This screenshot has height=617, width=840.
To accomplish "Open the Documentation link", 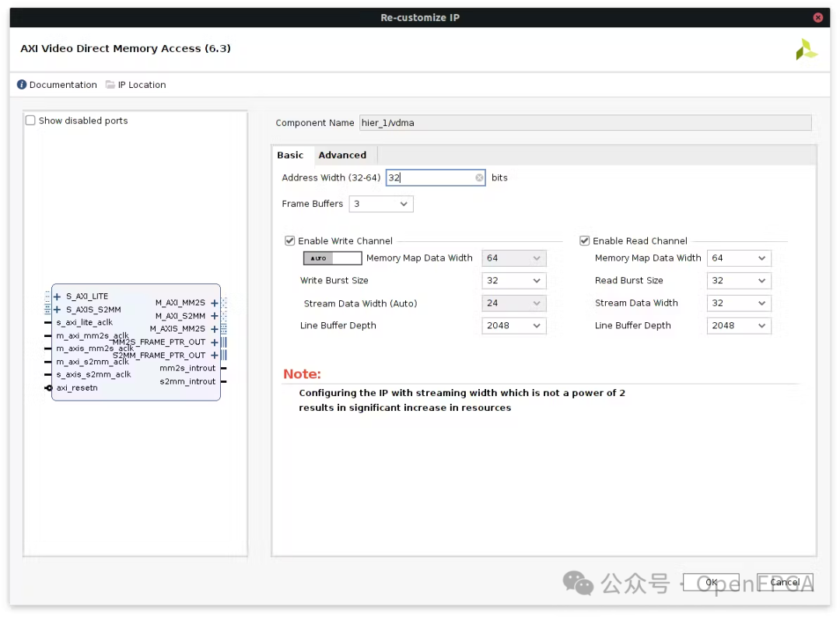I will (58, 85).
